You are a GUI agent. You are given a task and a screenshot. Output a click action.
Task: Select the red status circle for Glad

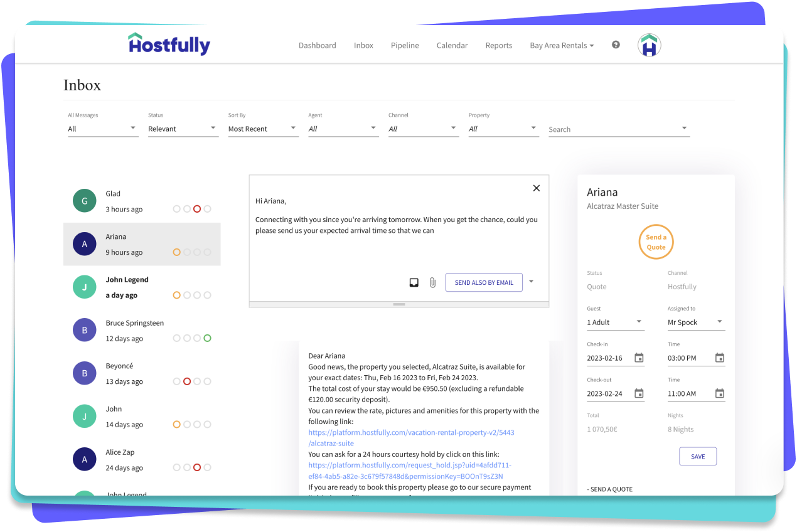[x=197, y=209]
